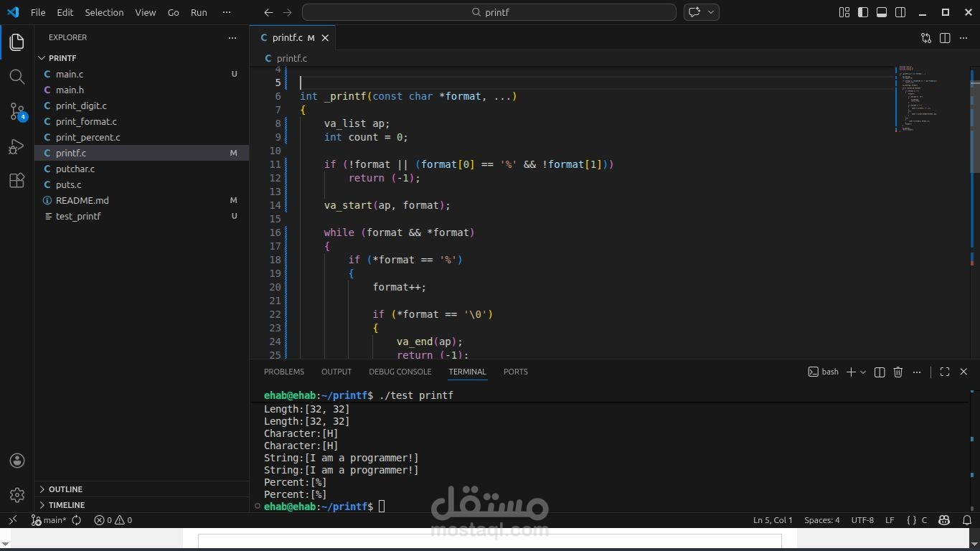The image size is (980, 551).
Task: Open the File menu
Action: coord(38,12)
